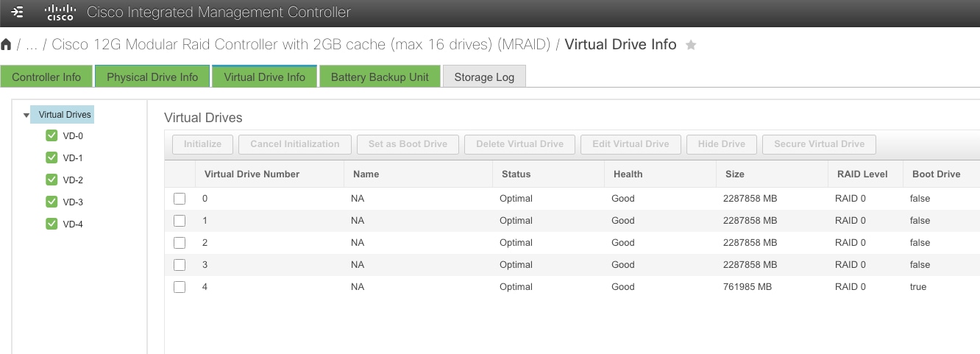Open the Physical Drive Info tab
This screenshot has width=980, height=354.
point(152,77)
